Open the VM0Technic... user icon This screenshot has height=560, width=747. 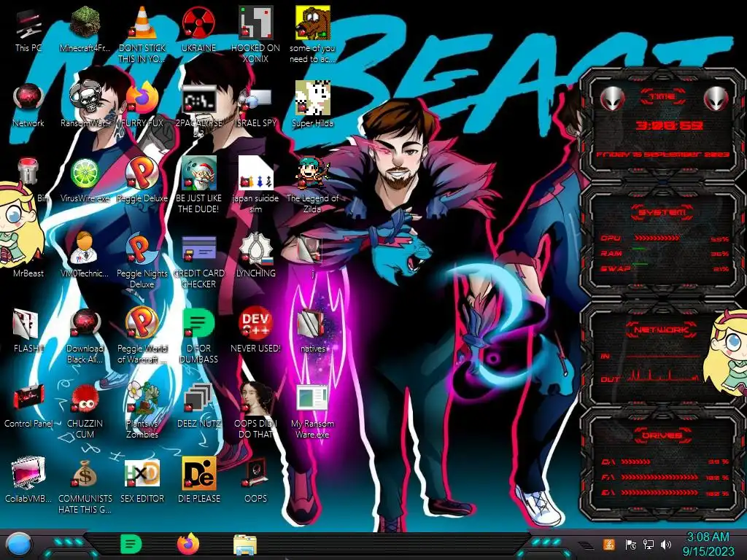(x=84, y=248)
